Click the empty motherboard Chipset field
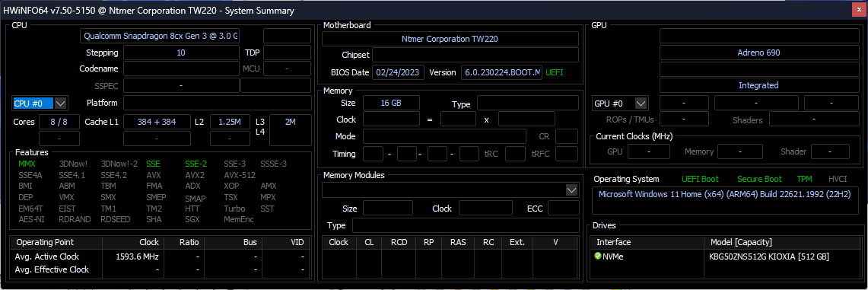Image resolution: width=868 pixels, height=290 pixels. pos(475,55)
